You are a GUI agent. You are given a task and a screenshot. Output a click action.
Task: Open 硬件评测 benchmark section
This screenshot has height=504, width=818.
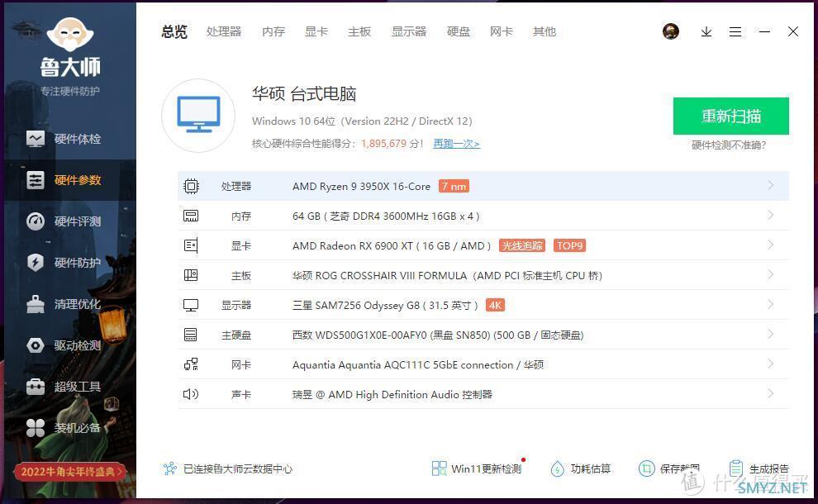click(x=63, y=221)
